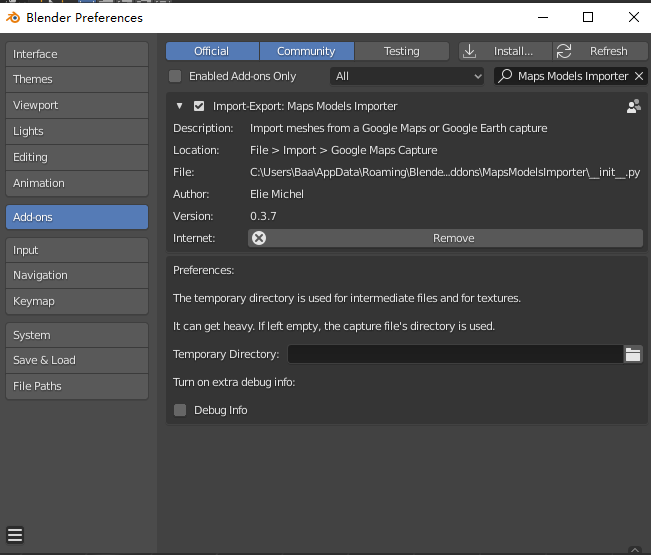Select the Community support level filter

[306, 51]
